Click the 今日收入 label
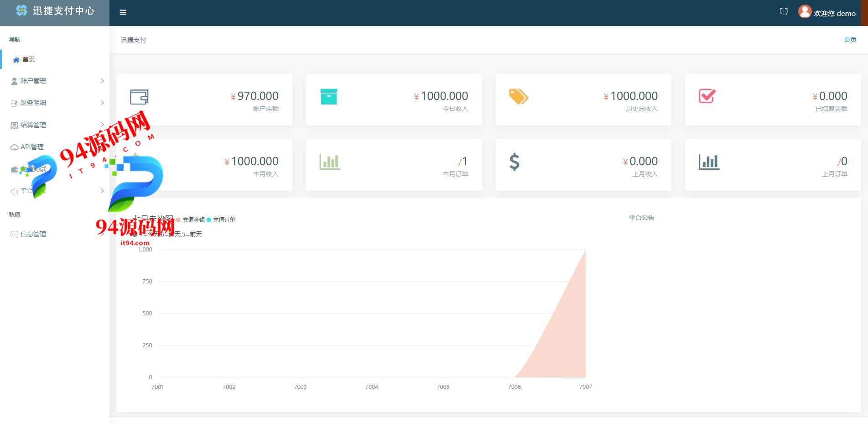 [455, 109]
